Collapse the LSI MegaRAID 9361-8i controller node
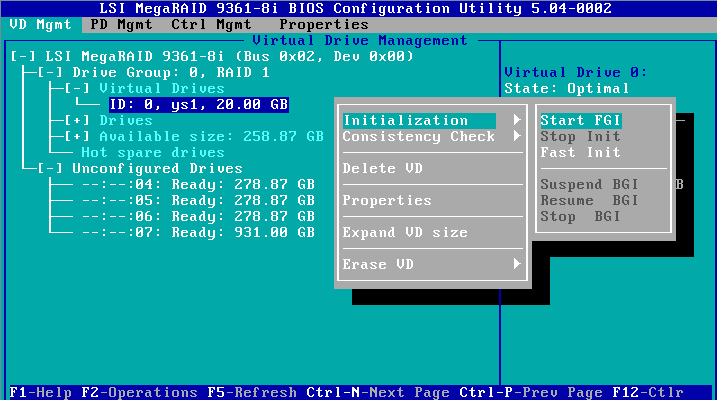 [23, 57]
